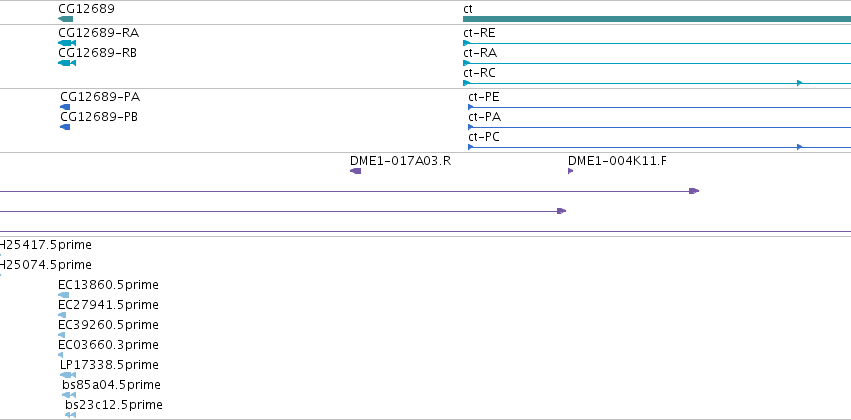The width and height of the screenshot is (851, 420).
Task: Click the EC39260.5prime label
Action: [x=109, y=325]
